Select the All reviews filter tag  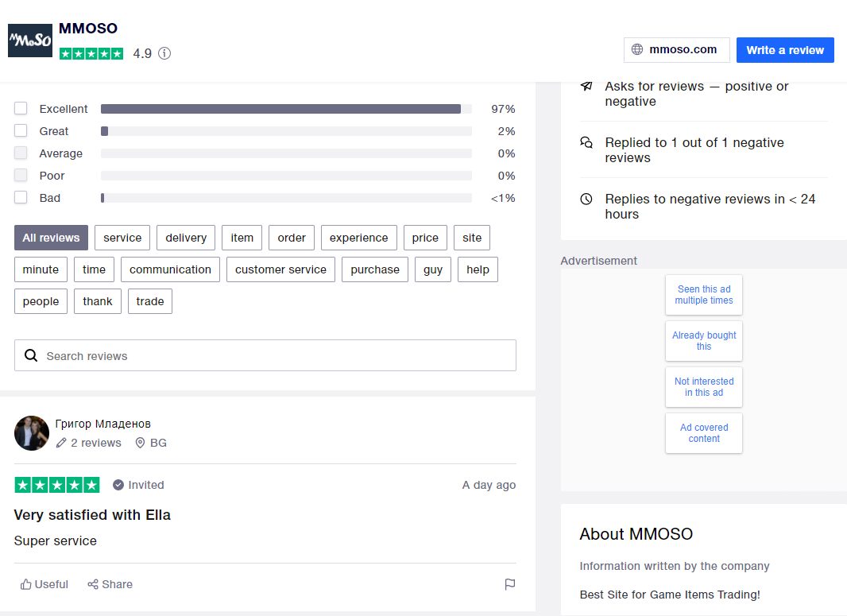tap(52, 238)
